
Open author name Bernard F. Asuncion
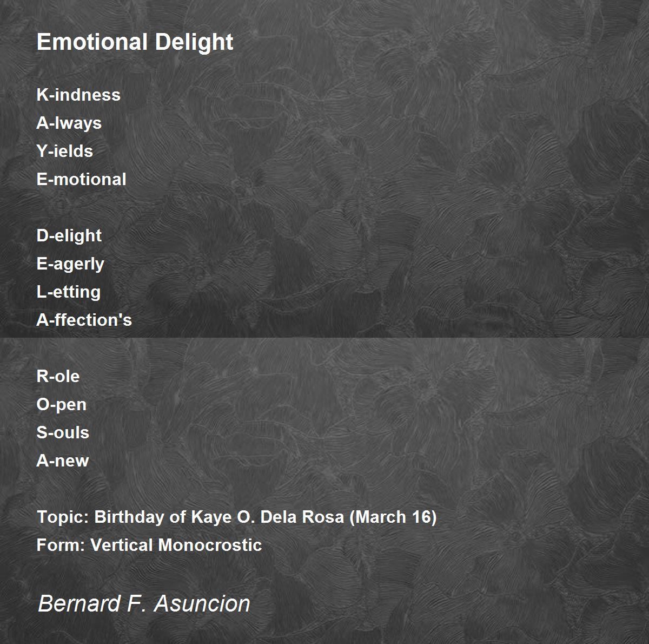(144, 603)
